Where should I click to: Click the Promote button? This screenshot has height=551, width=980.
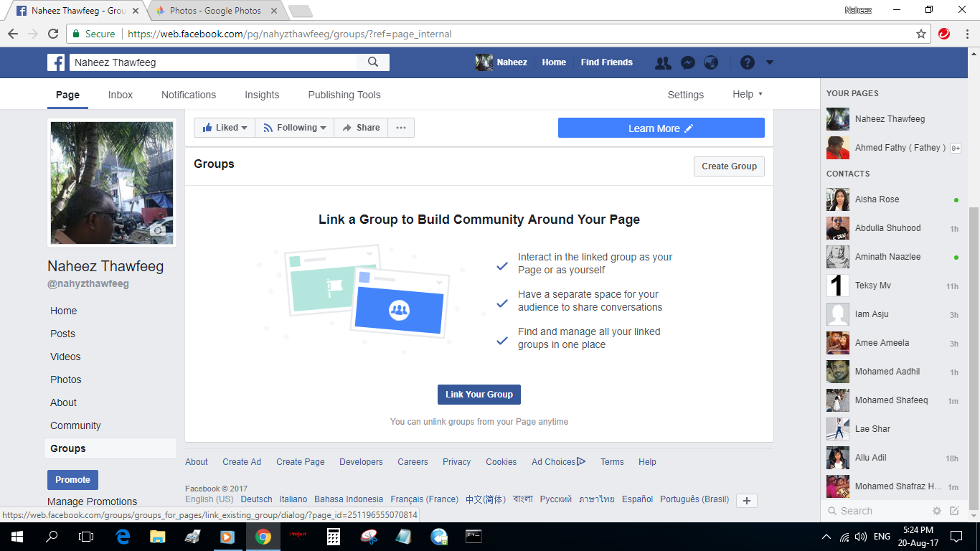pyautogui.click(x=72, y=480)
